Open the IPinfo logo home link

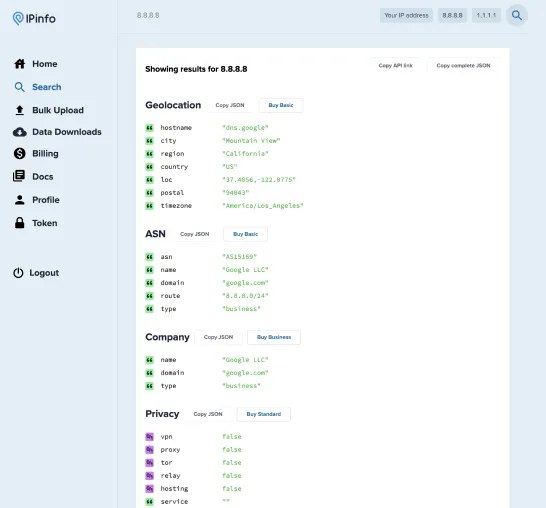pos(34,18)
